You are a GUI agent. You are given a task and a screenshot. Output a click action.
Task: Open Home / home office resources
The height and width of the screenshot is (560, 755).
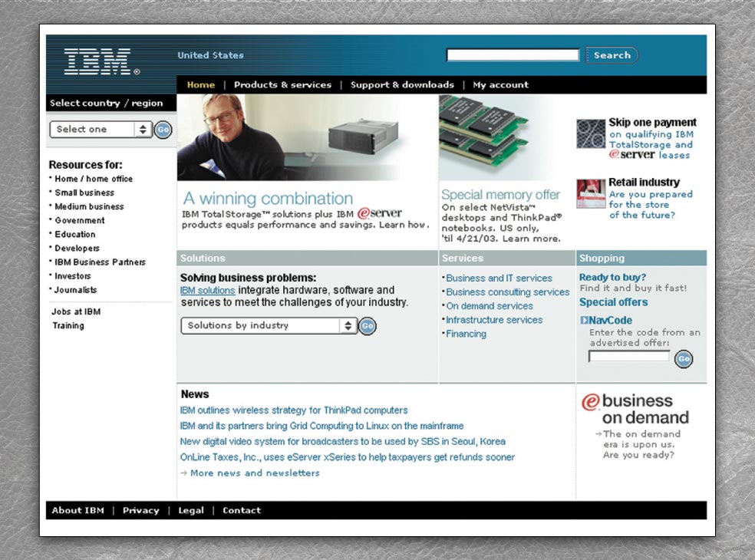click(x=94, y=179)
